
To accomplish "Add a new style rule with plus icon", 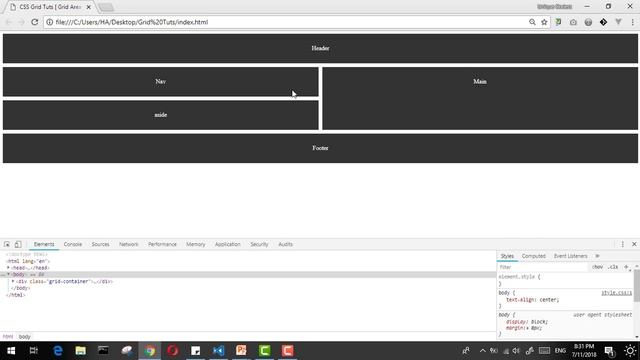I will click(626, 267).
